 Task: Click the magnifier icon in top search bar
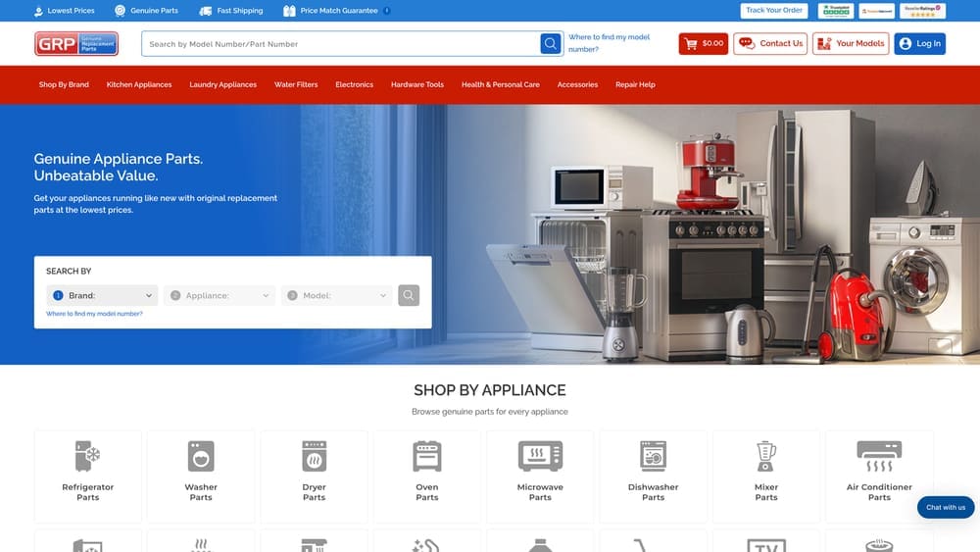click(x=551, y=44)
